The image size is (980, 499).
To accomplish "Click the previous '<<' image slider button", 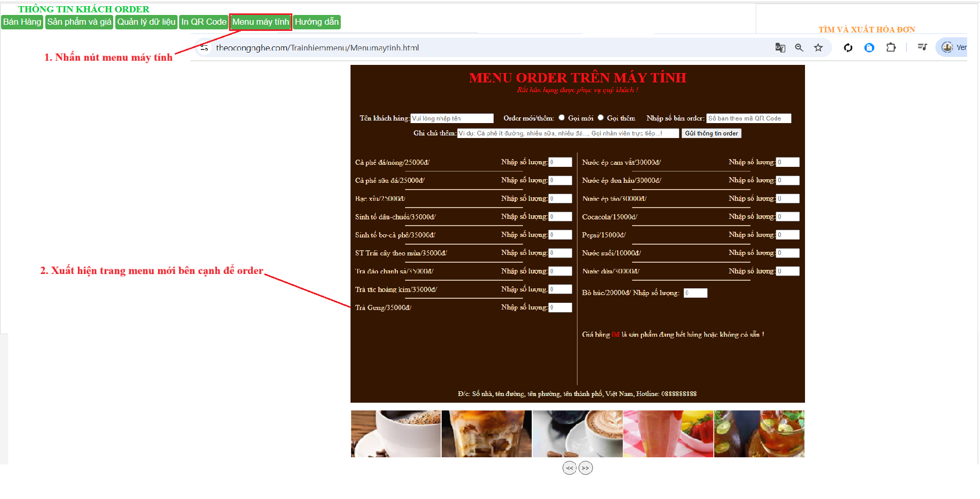I will click(x=569, y=468).
